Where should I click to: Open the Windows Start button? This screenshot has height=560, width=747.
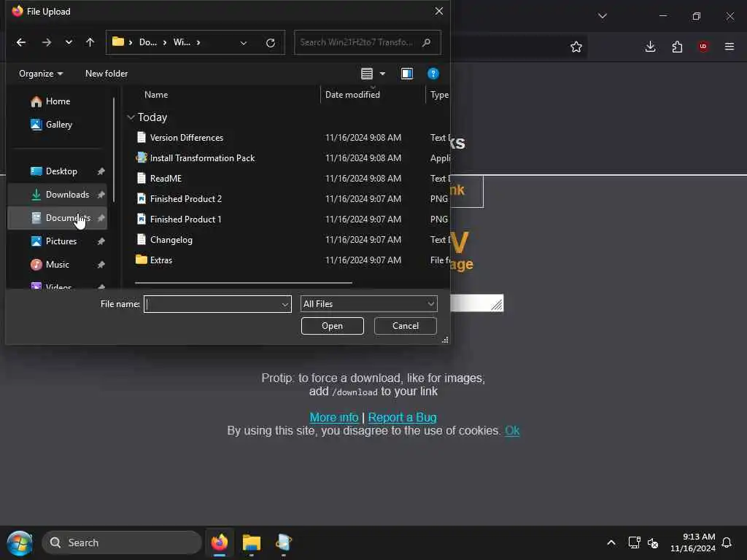pyautogui.click(x=20, y=542)
